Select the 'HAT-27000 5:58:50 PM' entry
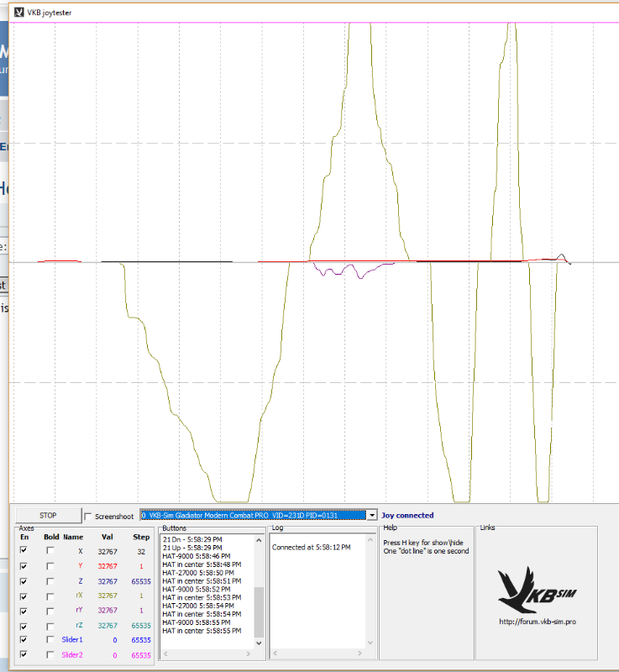619x672 pixels. [198, 573]
